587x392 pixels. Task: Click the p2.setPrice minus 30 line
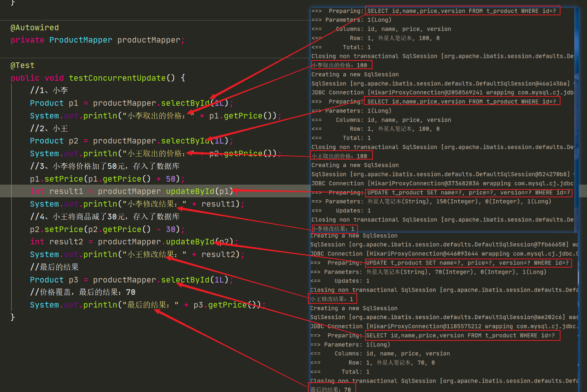[107, 229]
